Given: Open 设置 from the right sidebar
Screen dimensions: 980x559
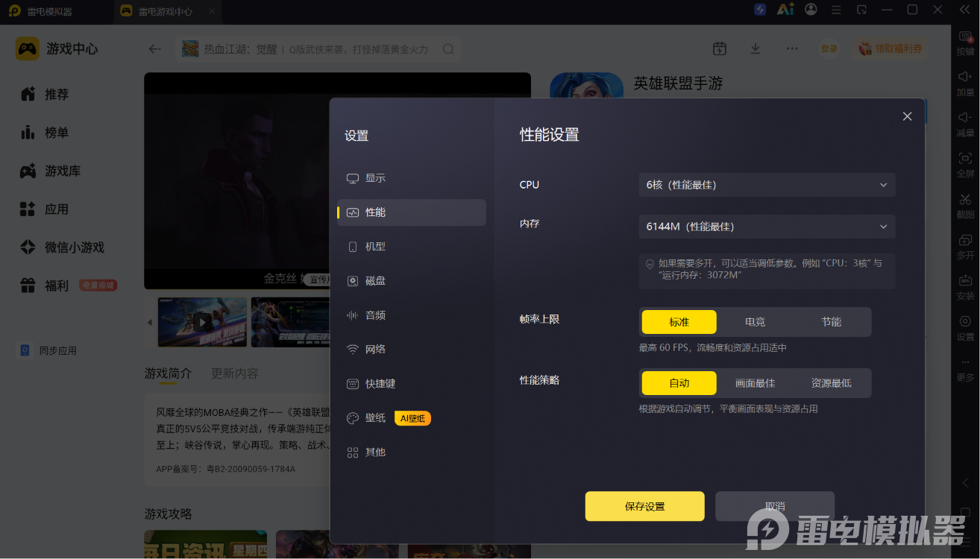Looking at the screenshot, I should [x=965, y=328].
